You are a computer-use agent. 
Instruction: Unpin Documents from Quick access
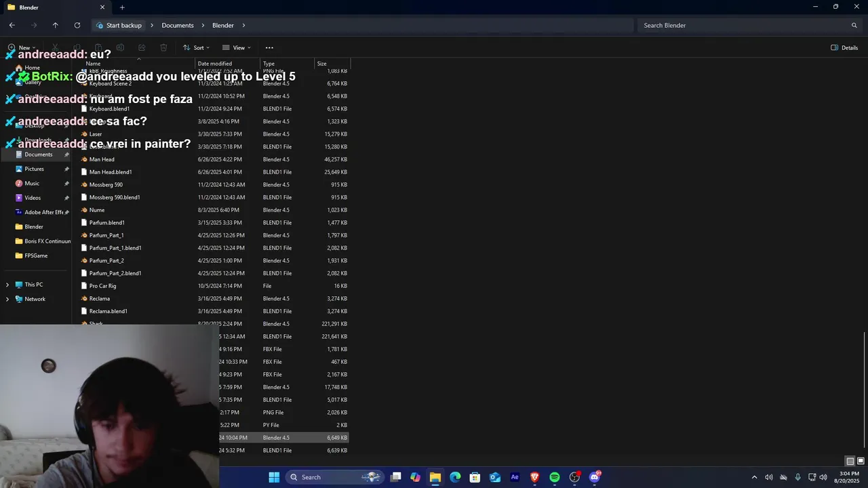[66, 155]
